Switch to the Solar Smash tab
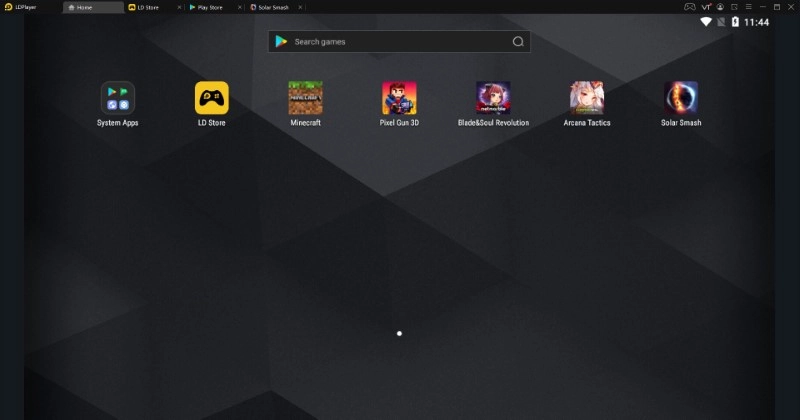The image size is (800, 420). (272, 7)
